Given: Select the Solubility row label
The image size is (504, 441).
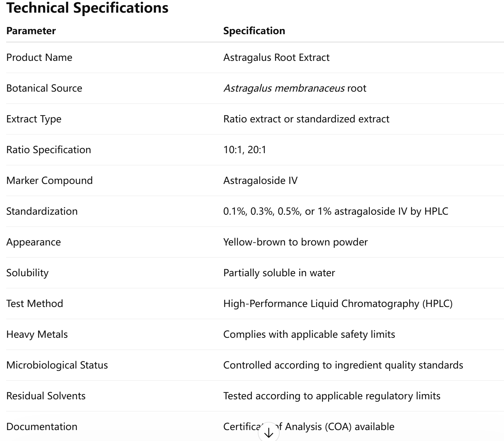Looking at the screenshot, I should point(27,273).
